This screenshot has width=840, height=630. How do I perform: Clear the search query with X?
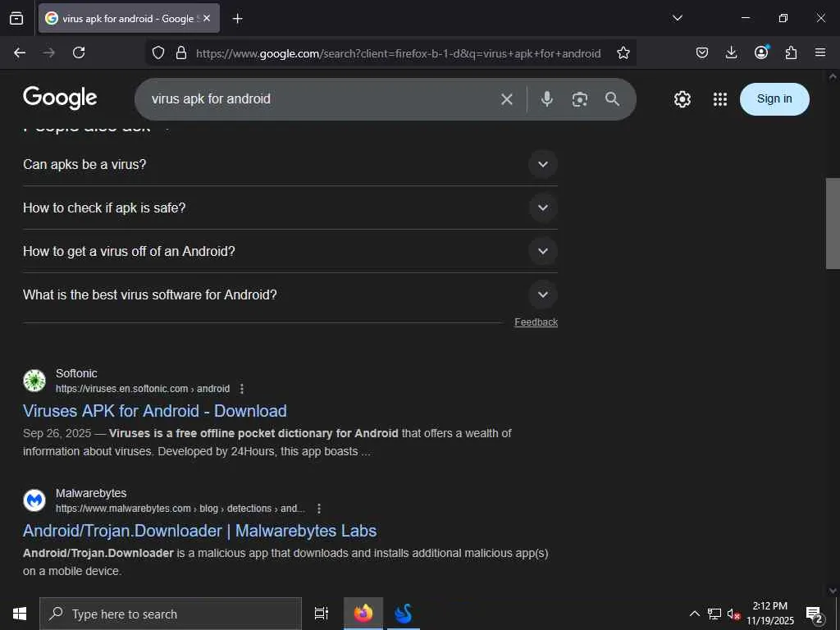[x=507, y=99]
